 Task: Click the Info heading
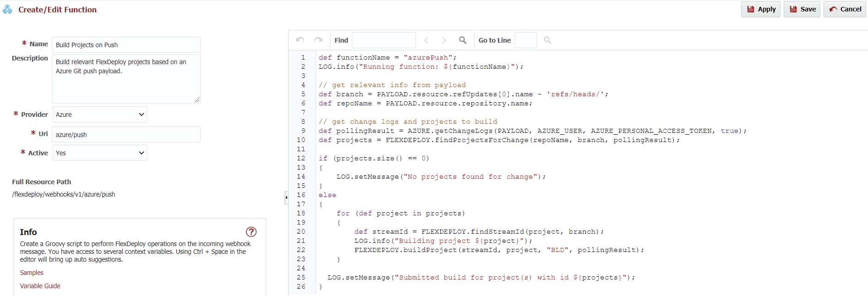click(28, 232)
